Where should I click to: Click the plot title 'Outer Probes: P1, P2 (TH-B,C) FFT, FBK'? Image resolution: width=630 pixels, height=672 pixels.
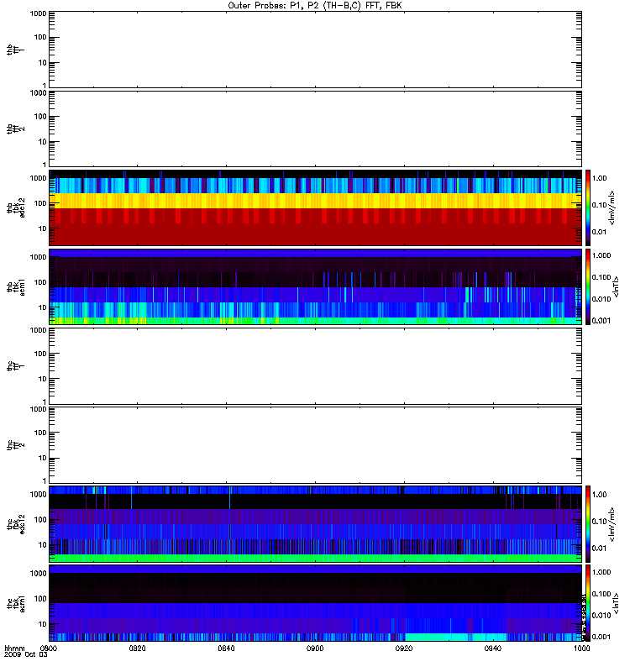click(315, 6)
